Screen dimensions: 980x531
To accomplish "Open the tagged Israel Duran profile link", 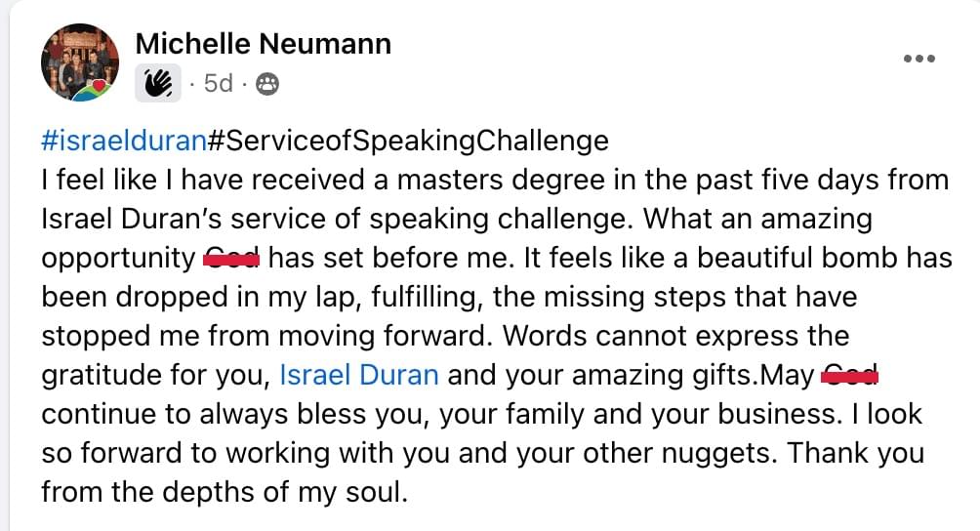I will (x=359, y=375).
